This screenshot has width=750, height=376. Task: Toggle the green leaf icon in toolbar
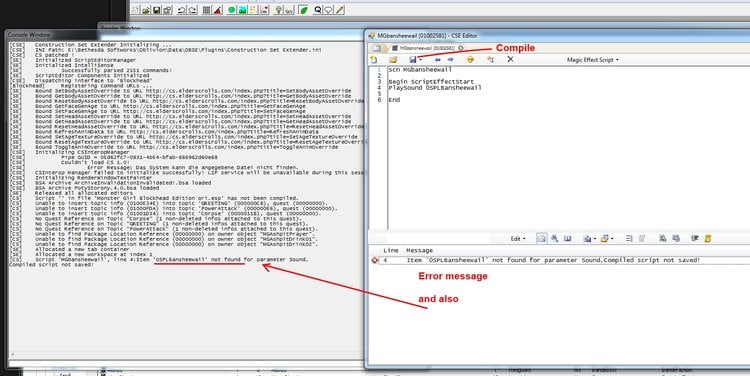tap(303, 10)
